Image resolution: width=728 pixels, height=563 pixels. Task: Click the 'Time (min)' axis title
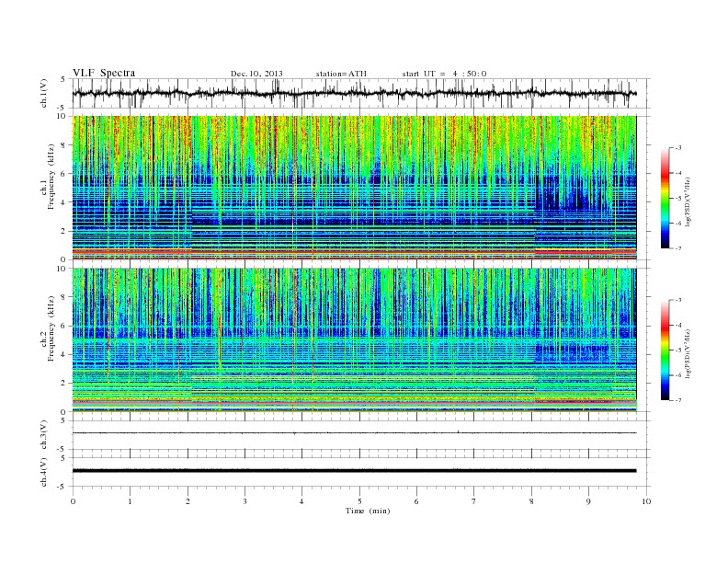(x=368, y=511)
